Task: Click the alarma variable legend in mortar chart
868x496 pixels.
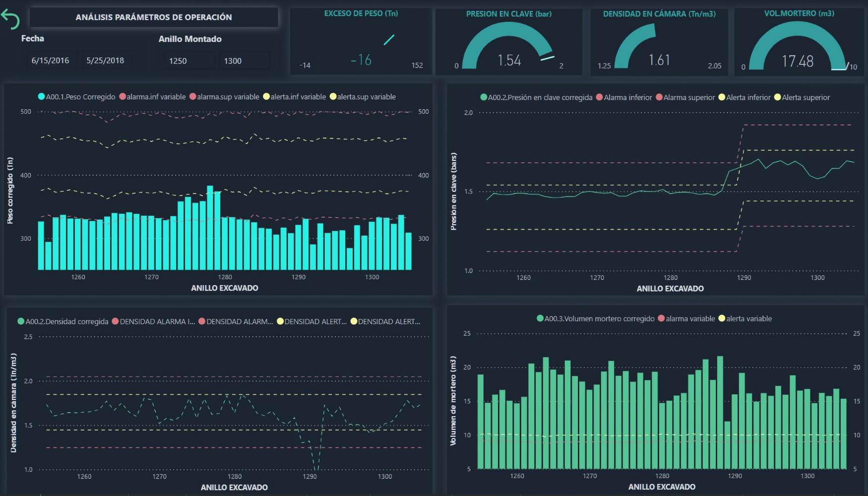Action: point(686,318)
